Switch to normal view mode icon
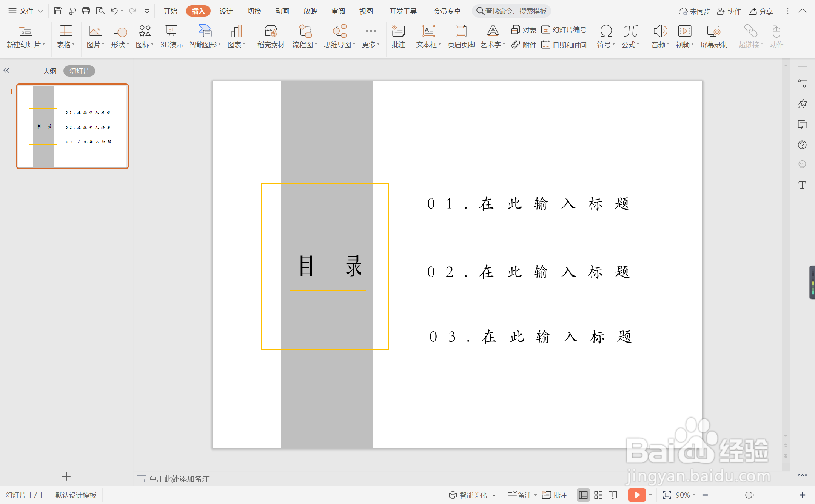Screen dimensions: 815x504 [583, 495]
